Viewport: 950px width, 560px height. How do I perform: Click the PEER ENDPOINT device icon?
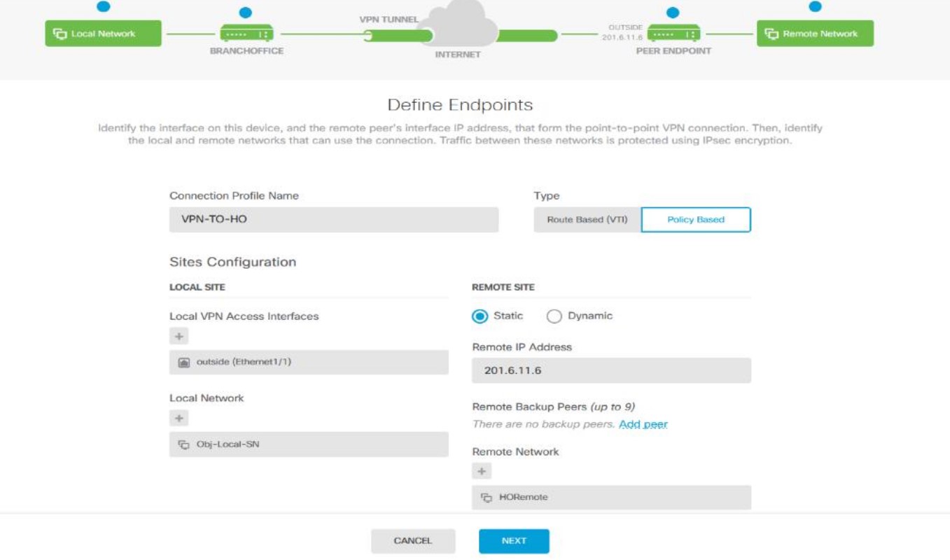point(673,33)
